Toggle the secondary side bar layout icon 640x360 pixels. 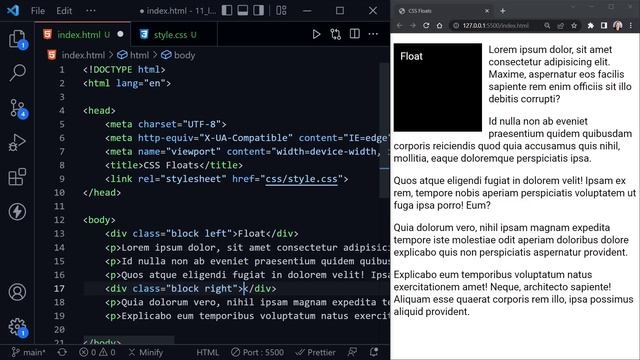pos(259,10)
